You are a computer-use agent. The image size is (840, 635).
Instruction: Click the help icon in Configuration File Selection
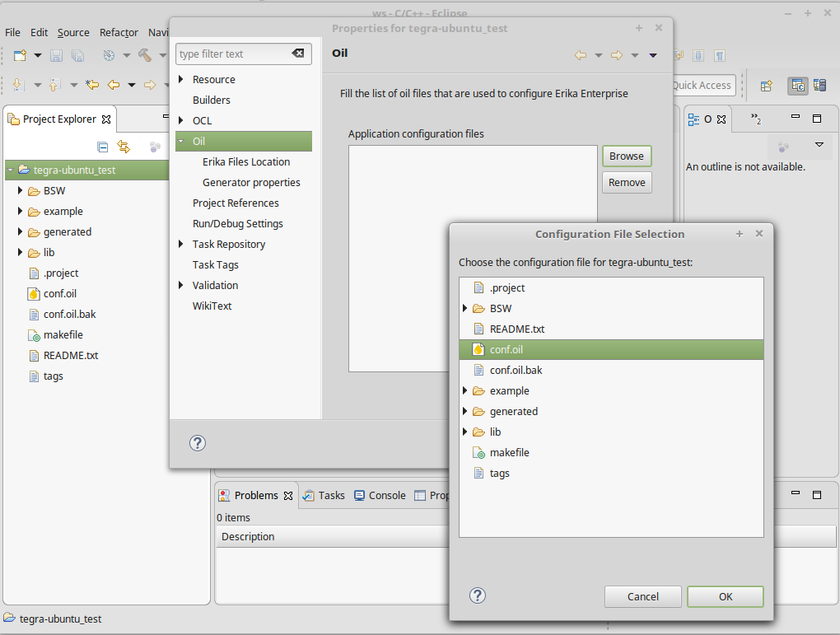pyautogui.click(x=478, y=595)
